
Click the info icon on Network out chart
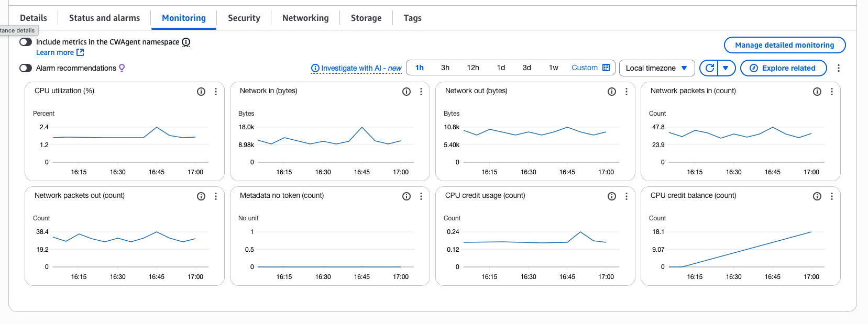click(x=612, y=92)
